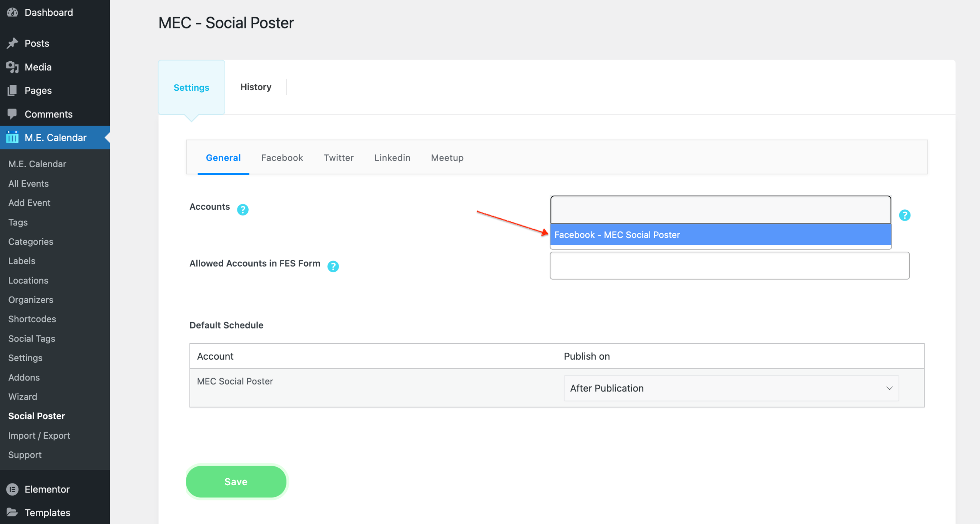This screenshot has height=524, width=980.
Task: Go to All Events
Action: tap(28, 183)
